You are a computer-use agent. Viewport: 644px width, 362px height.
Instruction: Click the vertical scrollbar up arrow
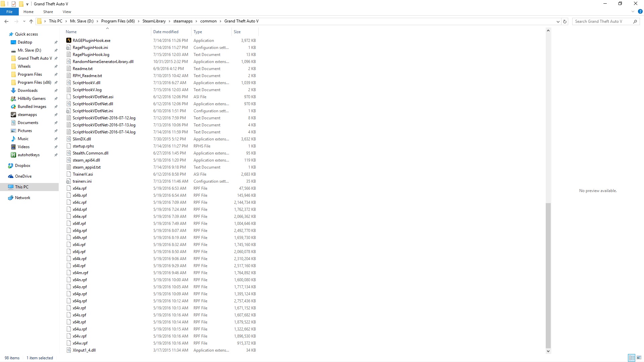[548, 31]
